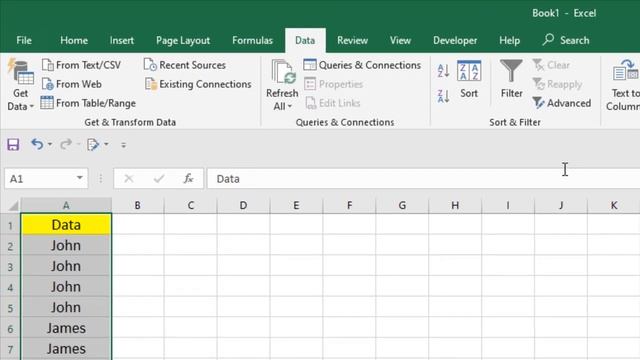Open Advanced filter options
Screen dimensions: 640x360
coord(562,103)
